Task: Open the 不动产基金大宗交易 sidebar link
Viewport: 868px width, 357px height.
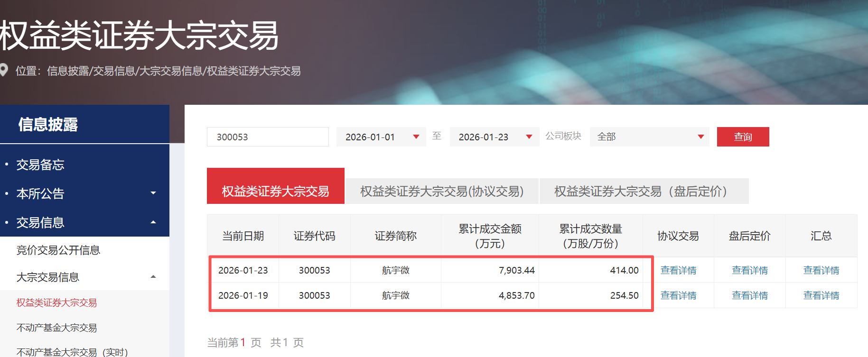Action: pos(56,328)
